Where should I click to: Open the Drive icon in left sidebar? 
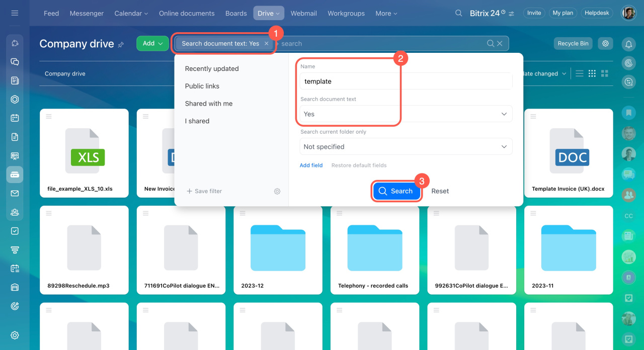(x=15, y=174)
